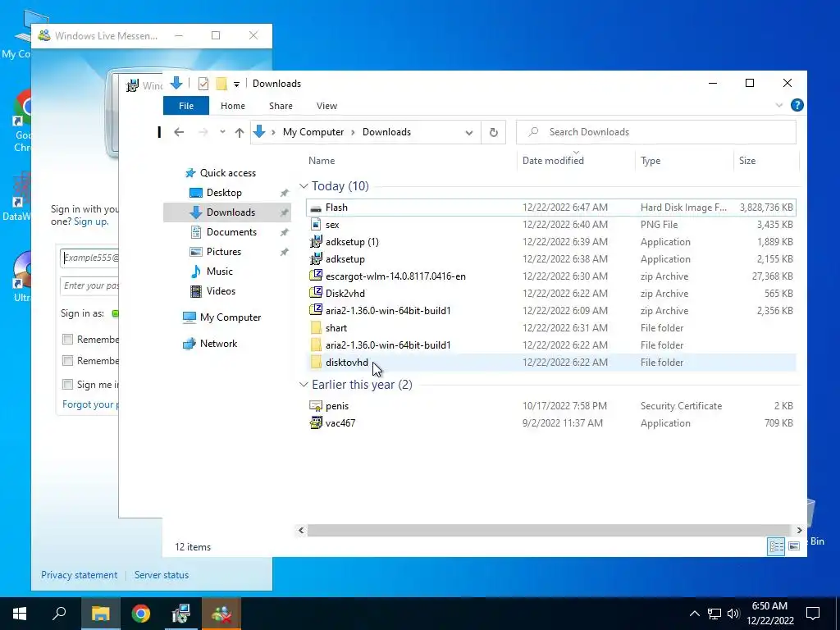Select Pictures in the navigation pane
This screenshot has width=840, height=630.
click(x=223, y=252)
